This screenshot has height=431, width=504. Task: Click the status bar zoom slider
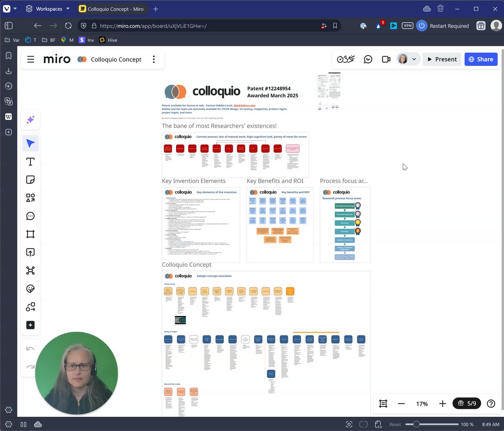tap(432, 424)
